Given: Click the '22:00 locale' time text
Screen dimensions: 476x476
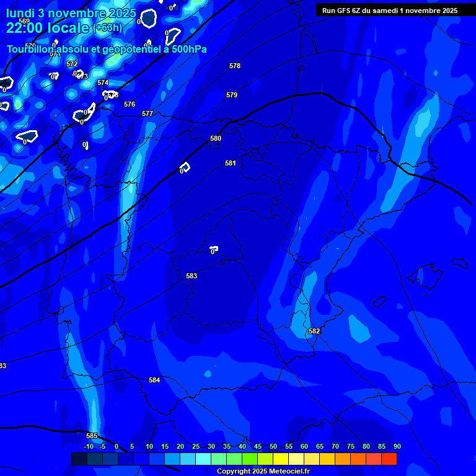Looking at the screenshot, I should coord(47,28).
